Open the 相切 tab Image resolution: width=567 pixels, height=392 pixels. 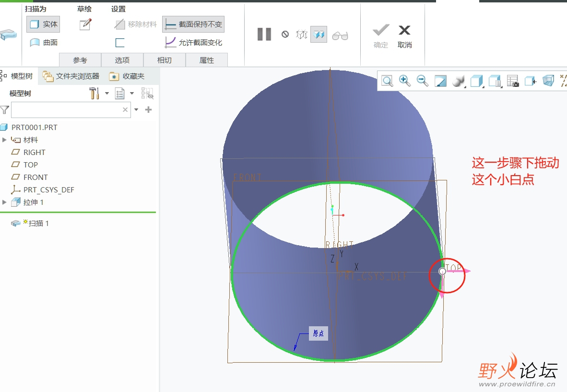tap(165, 60)
